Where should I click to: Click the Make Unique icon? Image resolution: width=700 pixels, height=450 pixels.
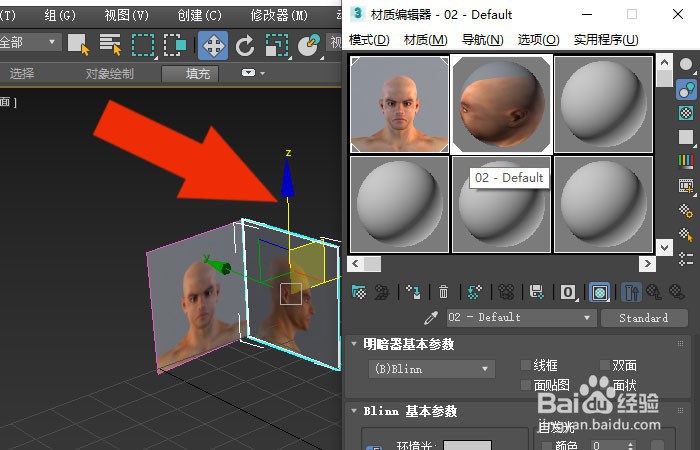506,292
